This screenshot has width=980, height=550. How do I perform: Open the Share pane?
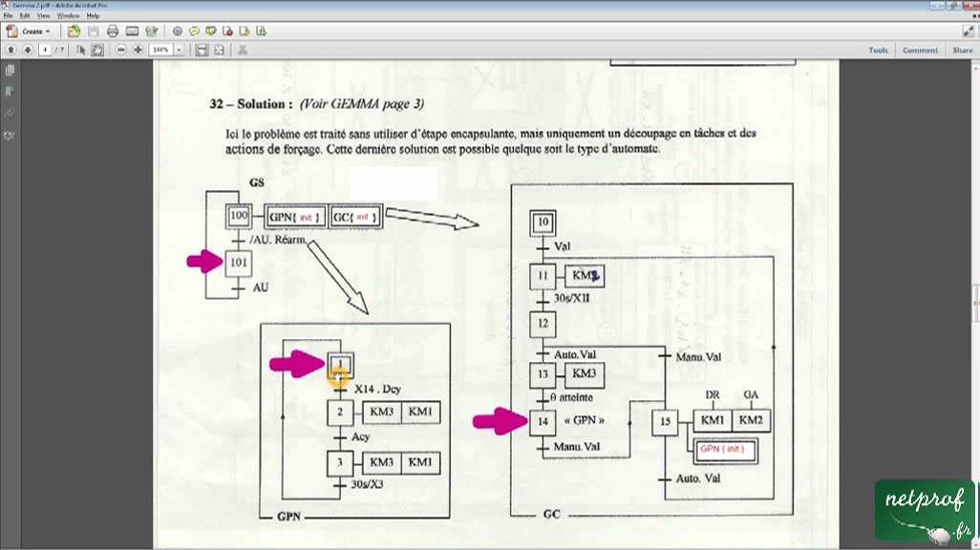[963, 50]
